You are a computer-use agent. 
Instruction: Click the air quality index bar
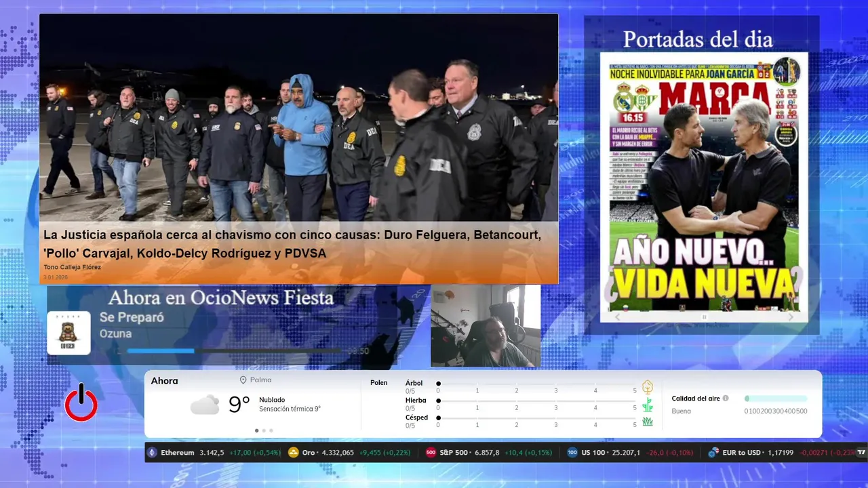pos(776,399)
